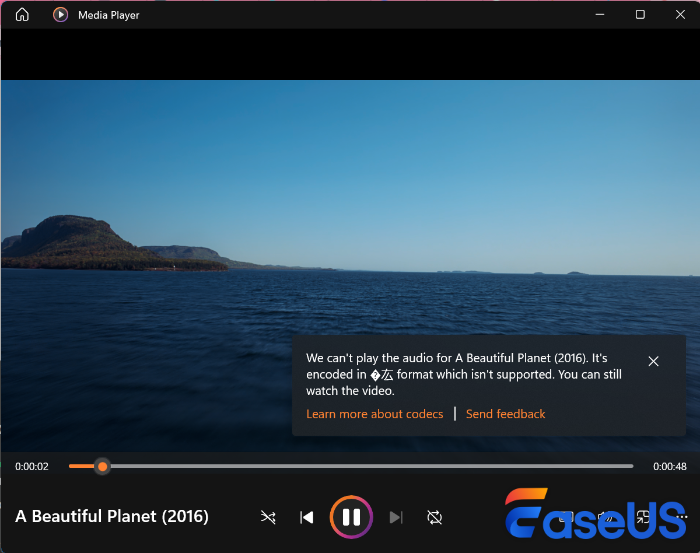Click the video playback area
This screenshot has width=700, height=553.
pyautogui.click(x=350, y=266)
